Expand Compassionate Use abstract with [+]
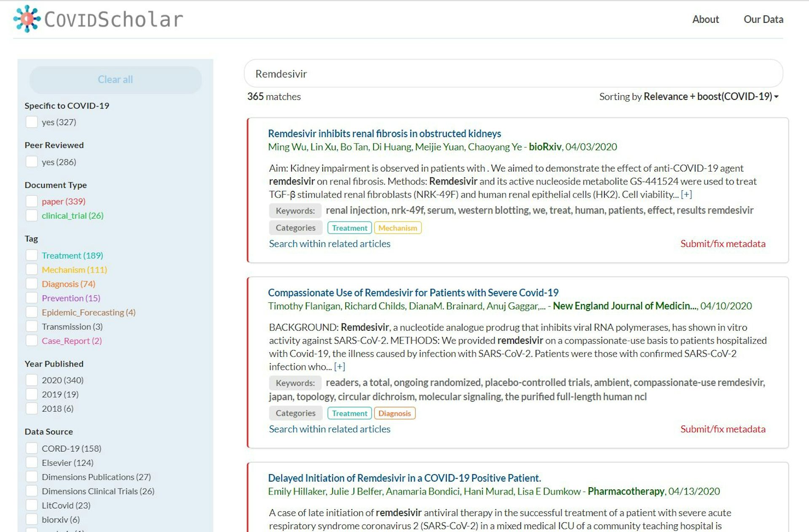Image resolution: width=809 pixels, height=532 pixels. click(x=339, y=367)
